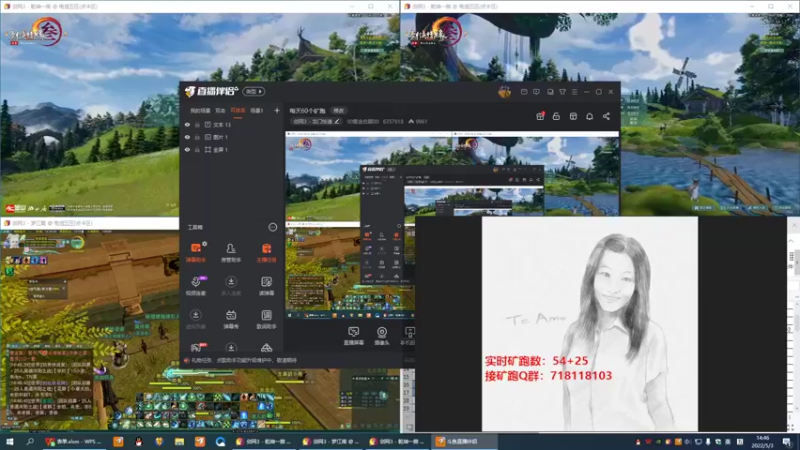Click the stream preview area in 直播伴侣
Image resolution: width=800 pixels, height=450 pixels.
point(452,226)
